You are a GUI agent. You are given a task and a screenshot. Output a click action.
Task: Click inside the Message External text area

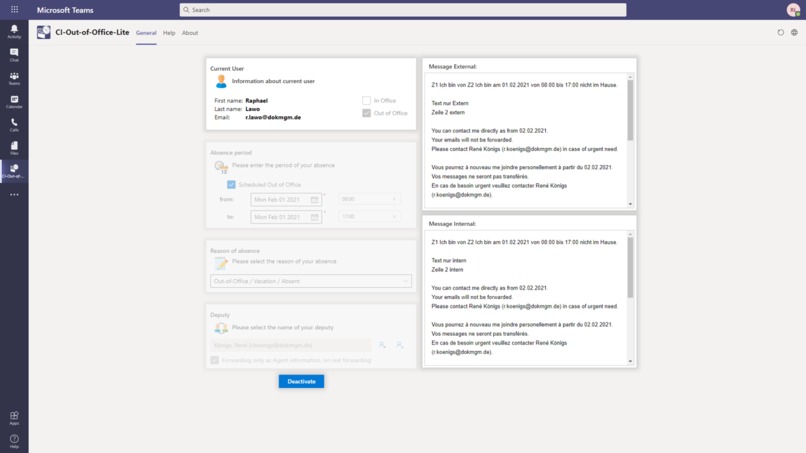pos(525,140)
